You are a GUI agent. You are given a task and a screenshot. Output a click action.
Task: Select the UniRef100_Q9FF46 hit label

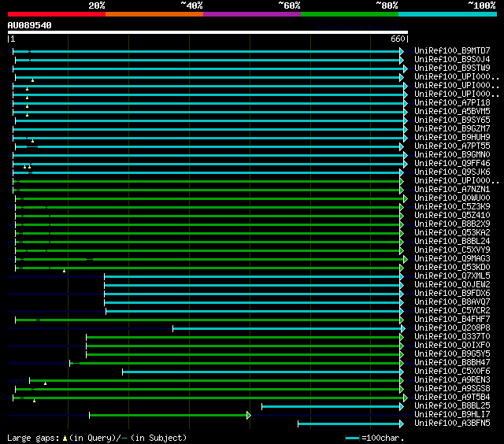452,163
